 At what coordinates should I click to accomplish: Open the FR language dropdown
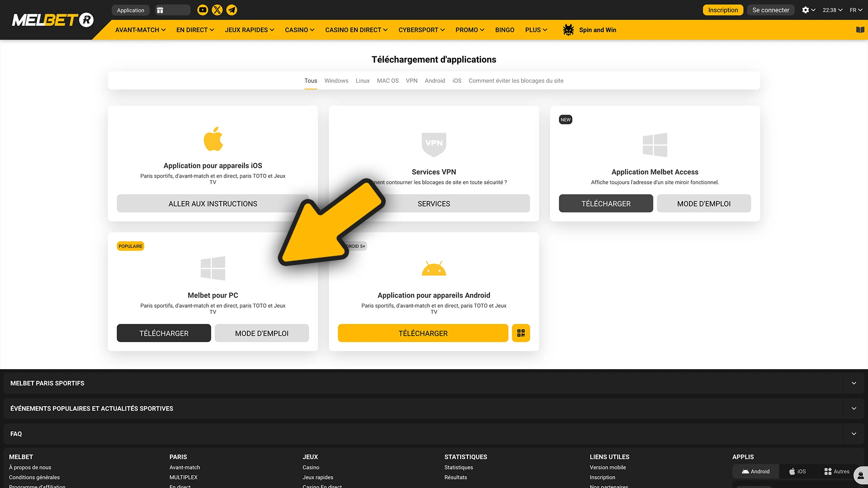click(x=856, y=10)
